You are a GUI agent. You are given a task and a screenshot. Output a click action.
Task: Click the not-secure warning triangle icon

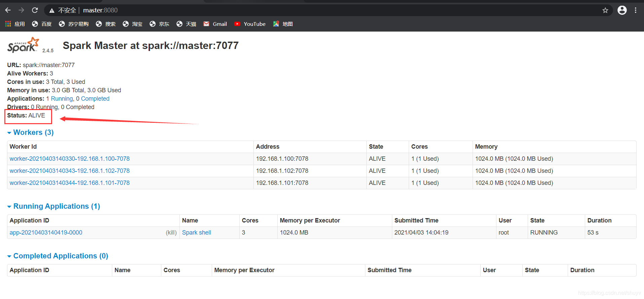point(52,11)
